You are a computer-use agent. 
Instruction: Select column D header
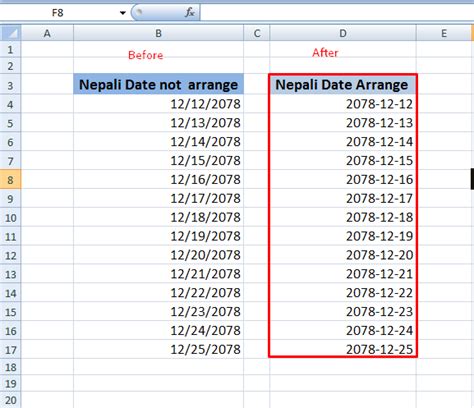(343, 33)
